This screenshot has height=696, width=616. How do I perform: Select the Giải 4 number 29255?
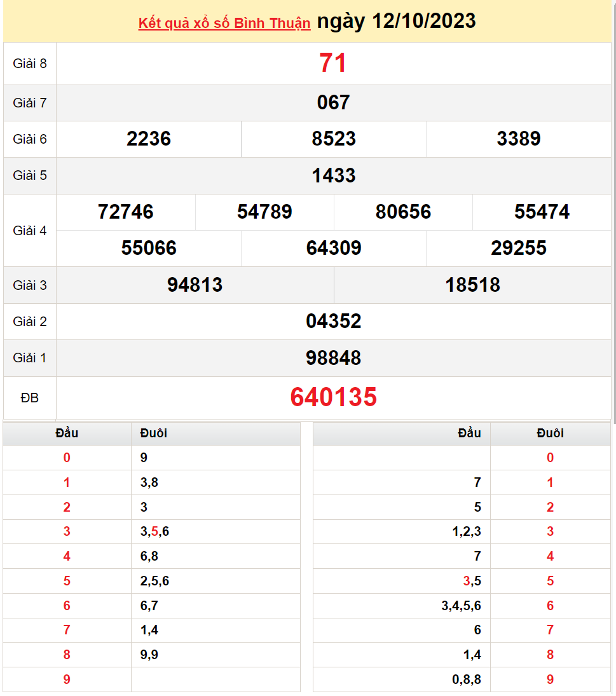pos(519,248)
